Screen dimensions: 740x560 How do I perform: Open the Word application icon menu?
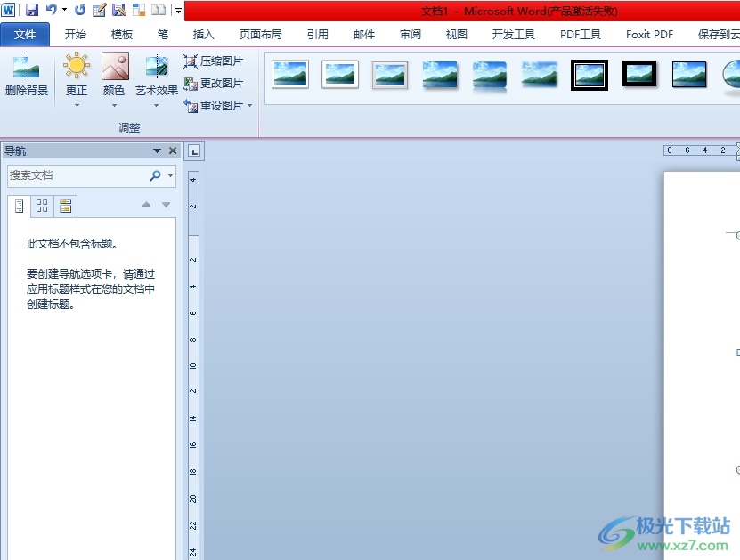[9, 10]
